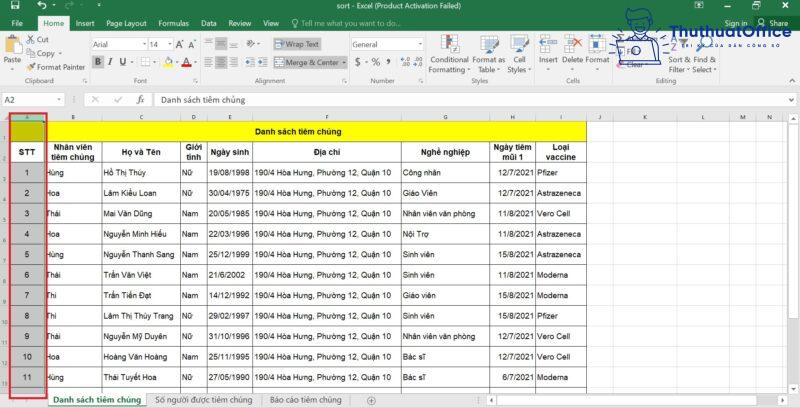Apply Accounting number format dollar sign
This screenshot has width=800, height=408.
click(x=358, y=62)
